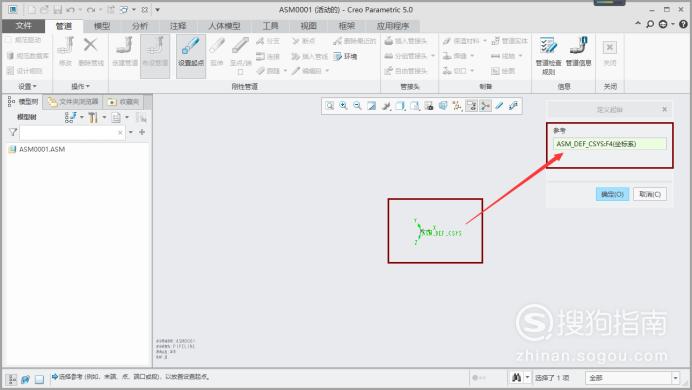Screen dimensions: 692x390
Task: Click Zoom Out magnifier in graphics toolbar
Action: pos(357,106)
